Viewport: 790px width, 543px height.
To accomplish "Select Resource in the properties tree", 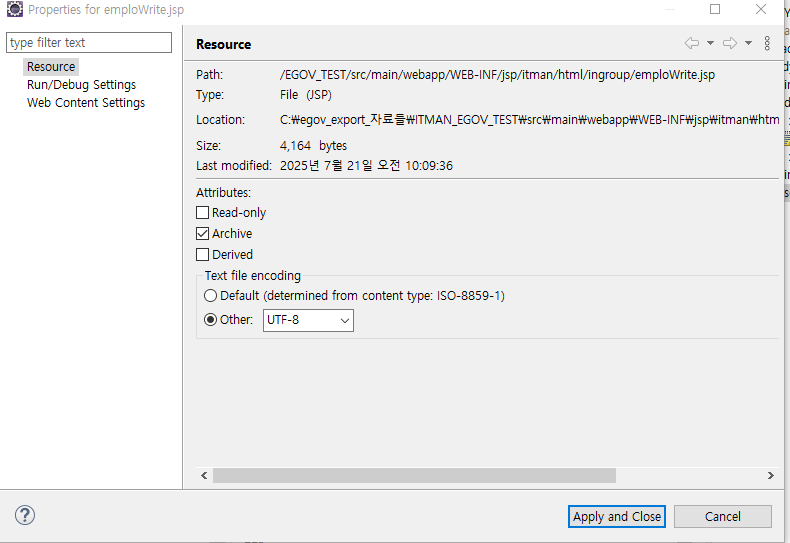I will tap(51, 66).
